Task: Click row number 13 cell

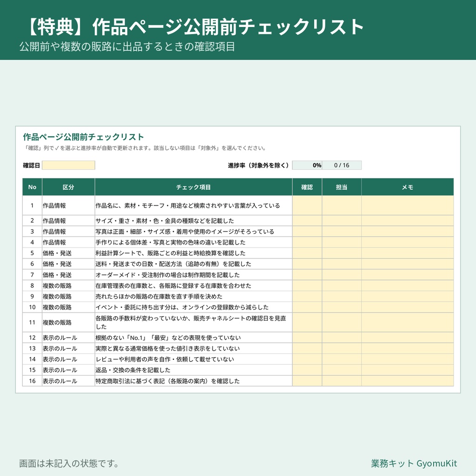Action: coord(32,349)
